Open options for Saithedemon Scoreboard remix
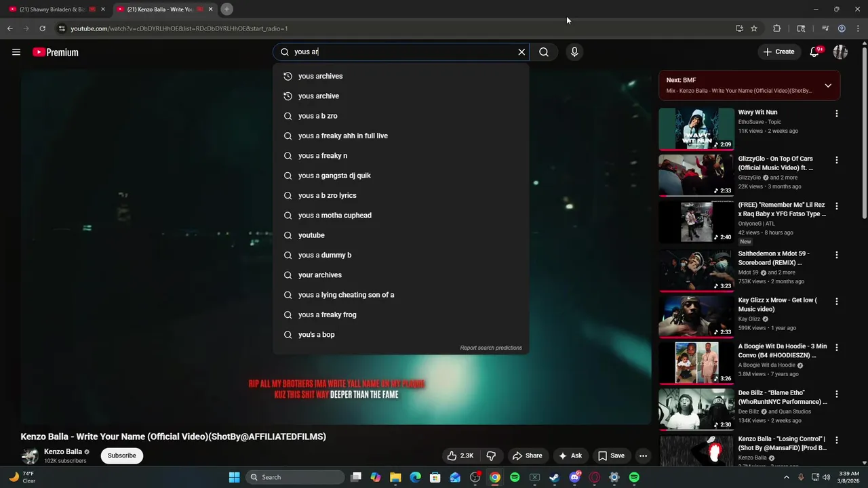Image resolution: width=868 pixels, height=488 pixels. (x=836, y=255)
